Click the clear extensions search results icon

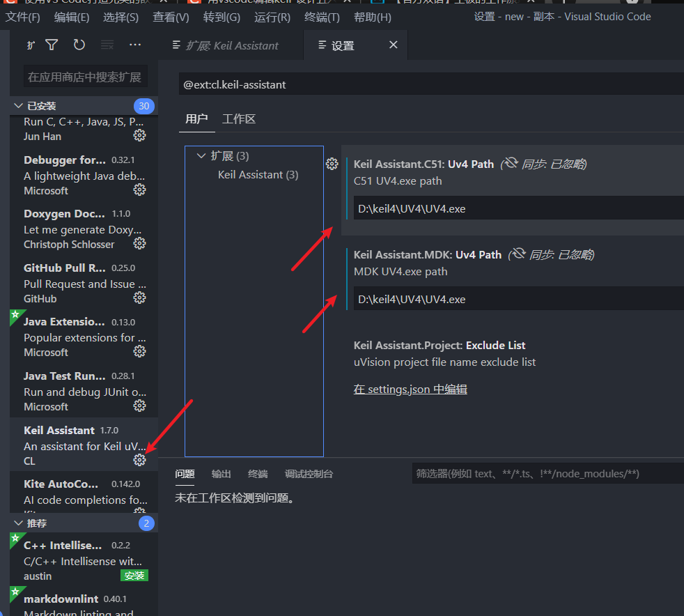(x=107, y=45)
